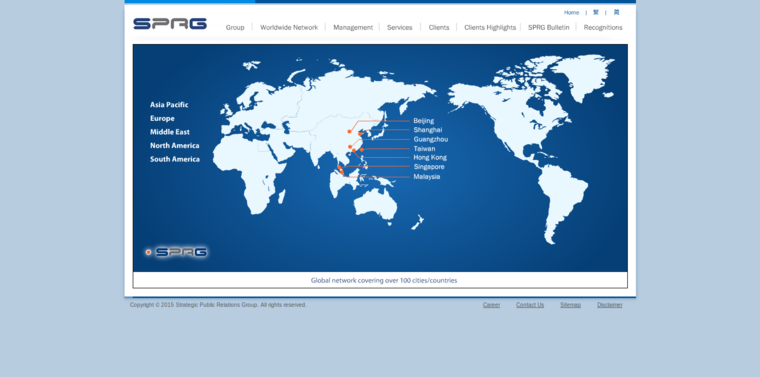The height and width of the screenshot is (377, 760).
Task: Select the South America region
Action: tap(174, 159)
